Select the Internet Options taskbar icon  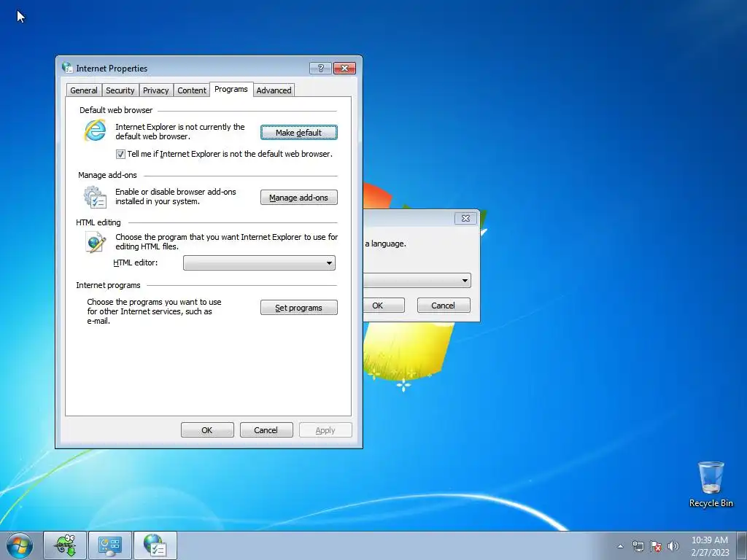point(155,545)
